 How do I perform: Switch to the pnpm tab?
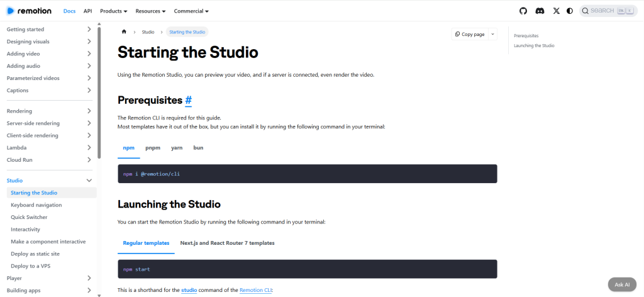(x=153, y=148)
